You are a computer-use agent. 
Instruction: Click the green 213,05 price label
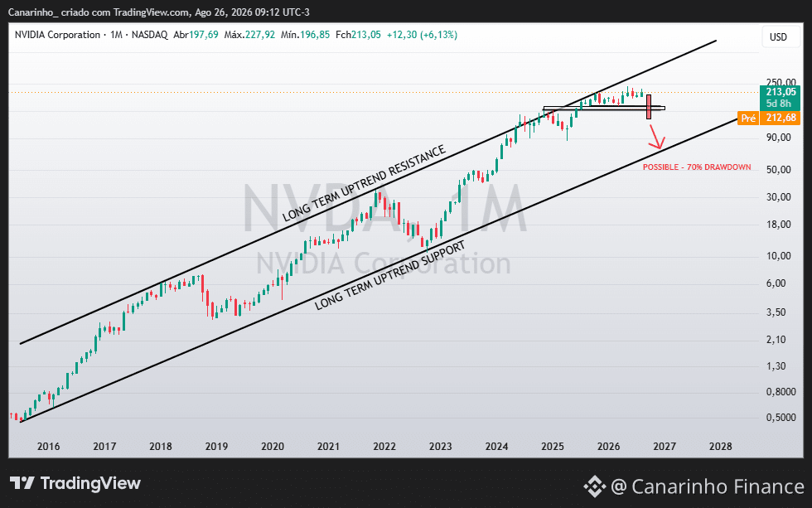coord(780,97)
